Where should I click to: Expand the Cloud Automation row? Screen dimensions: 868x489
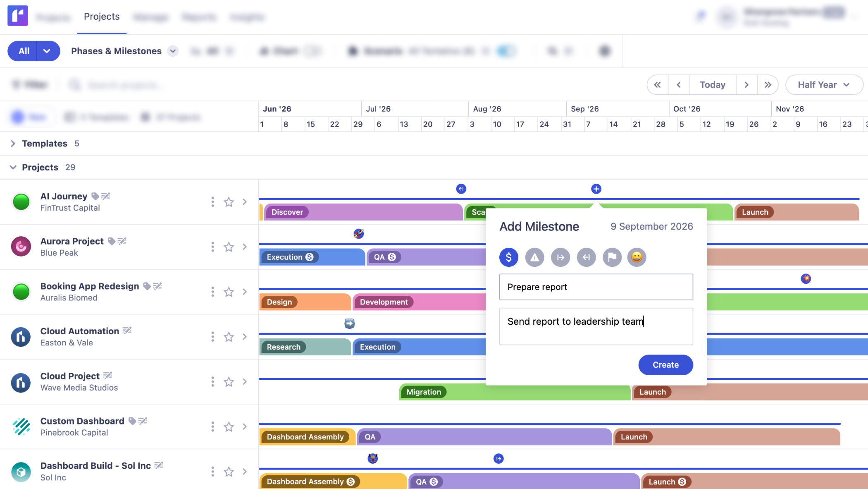pyautogui.click(x=245, y=337)
